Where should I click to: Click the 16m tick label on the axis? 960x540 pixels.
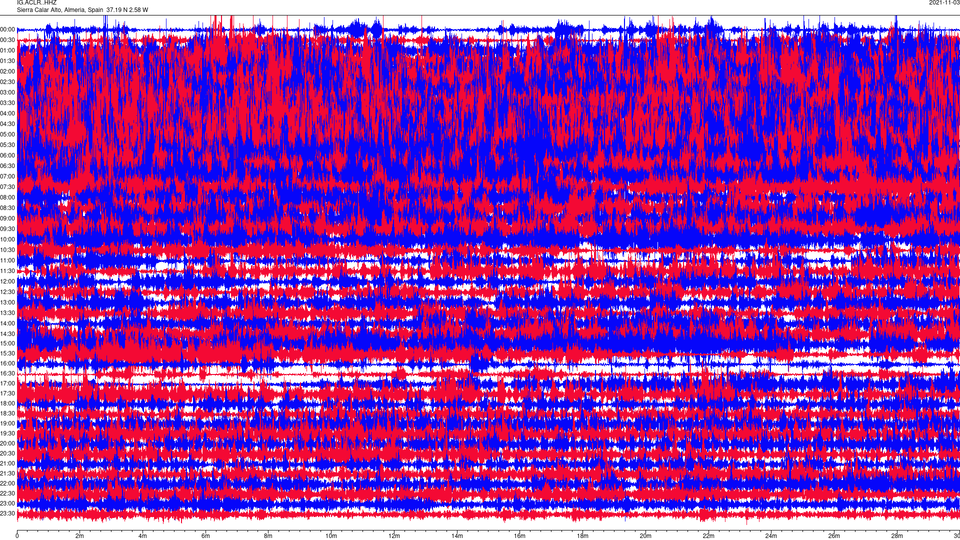tap(520, 536)
